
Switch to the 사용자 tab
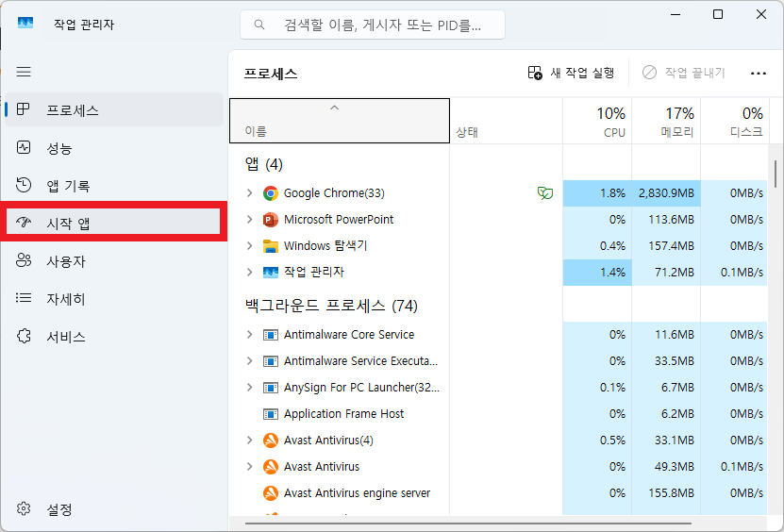114,260
